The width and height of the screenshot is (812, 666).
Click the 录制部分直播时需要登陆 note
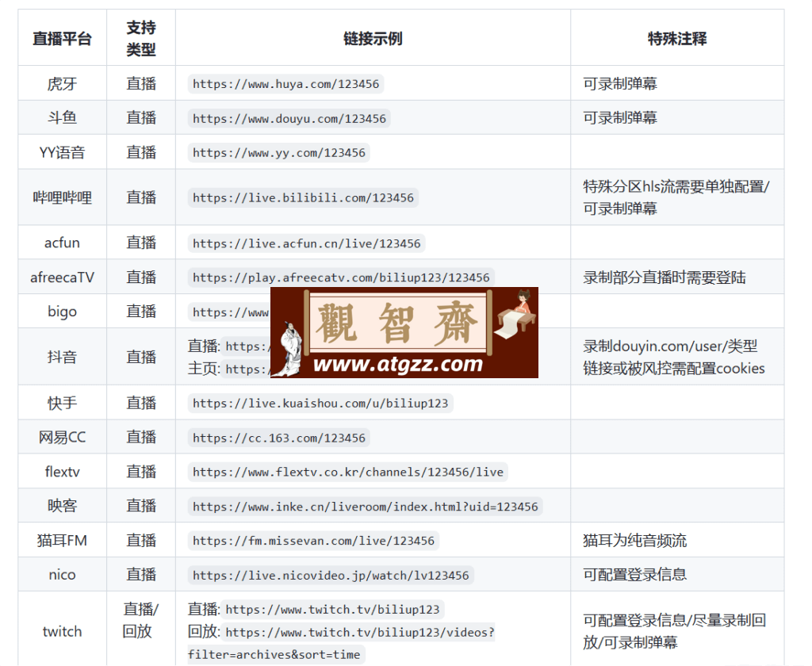tap(665, 277)
